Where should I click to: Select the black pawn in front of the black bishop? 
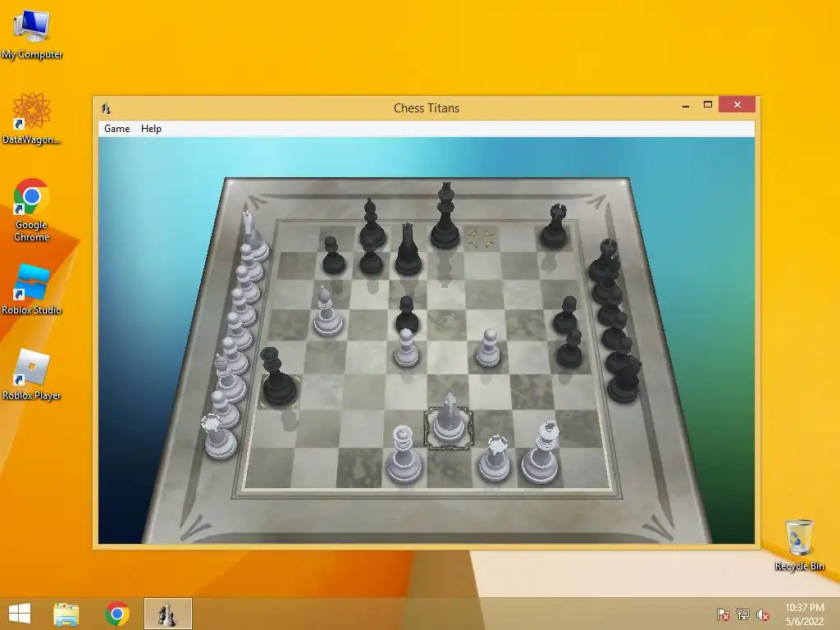click(x=371, y=260)
